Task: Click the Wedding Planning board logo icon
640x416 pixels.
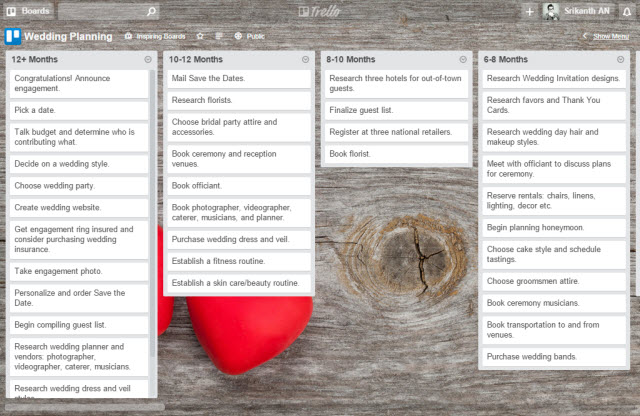Action: click(x=13, y=36)
